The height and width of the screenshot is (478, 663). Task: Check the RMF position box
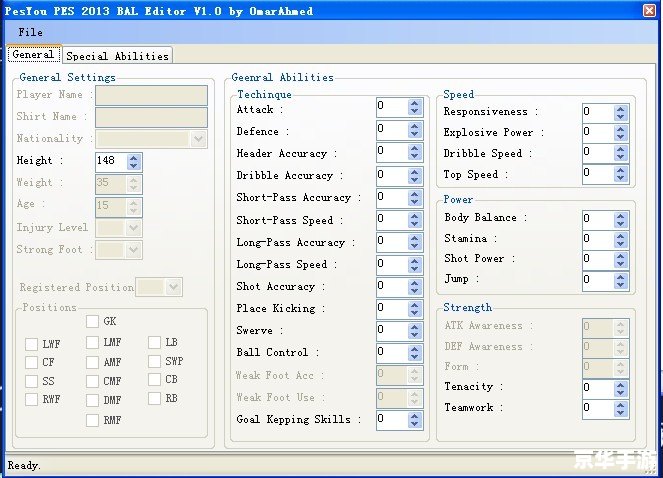92,420
